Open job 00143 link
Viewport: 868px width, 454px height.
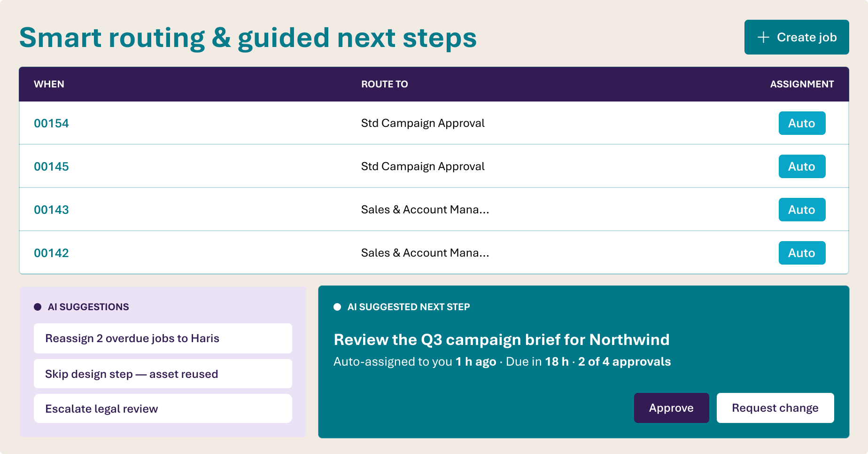(51, 210)
